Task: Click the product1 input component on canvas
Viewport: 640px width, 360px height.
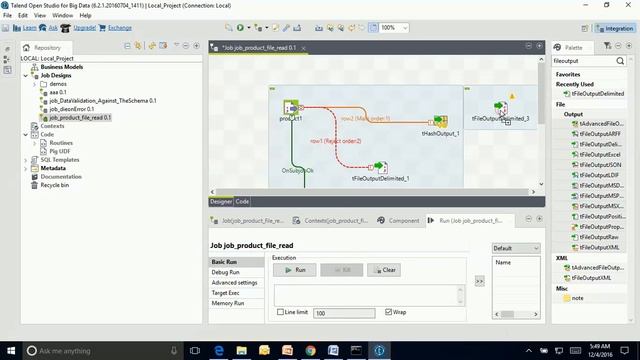Action: pos(291,108)
